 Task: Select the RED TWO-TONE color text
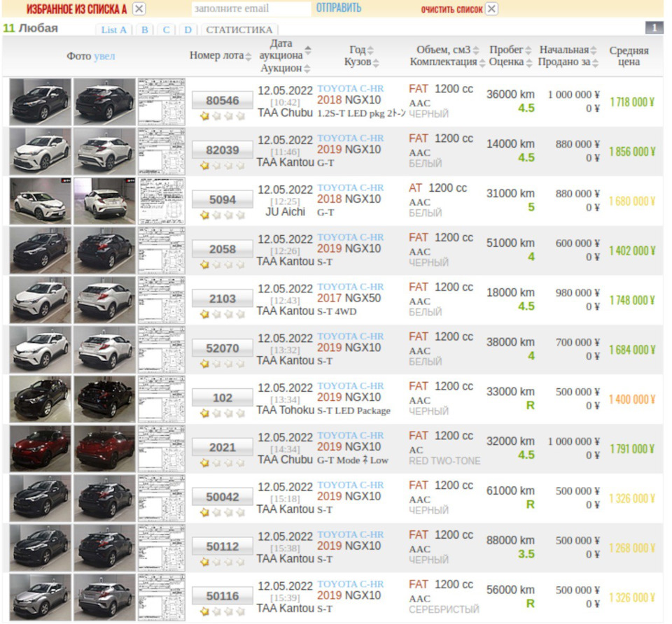[444, 461]
